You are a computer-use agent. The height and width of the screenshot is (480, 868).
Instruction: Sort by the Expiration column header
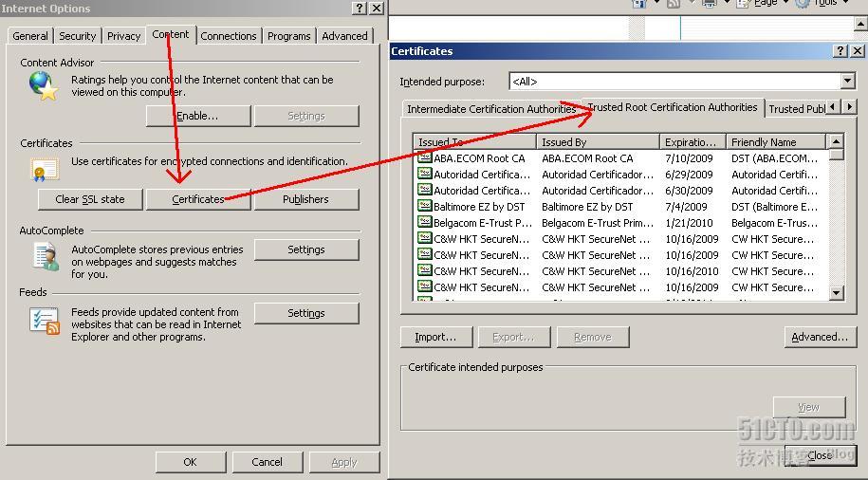693,141
